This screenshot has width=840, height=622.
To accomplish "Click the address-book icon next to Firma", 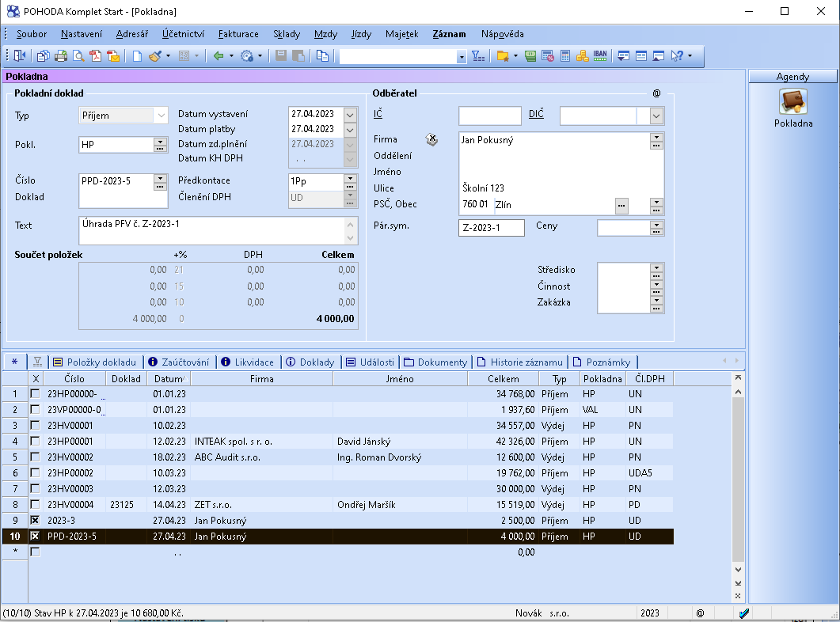I will click(431, 140).
